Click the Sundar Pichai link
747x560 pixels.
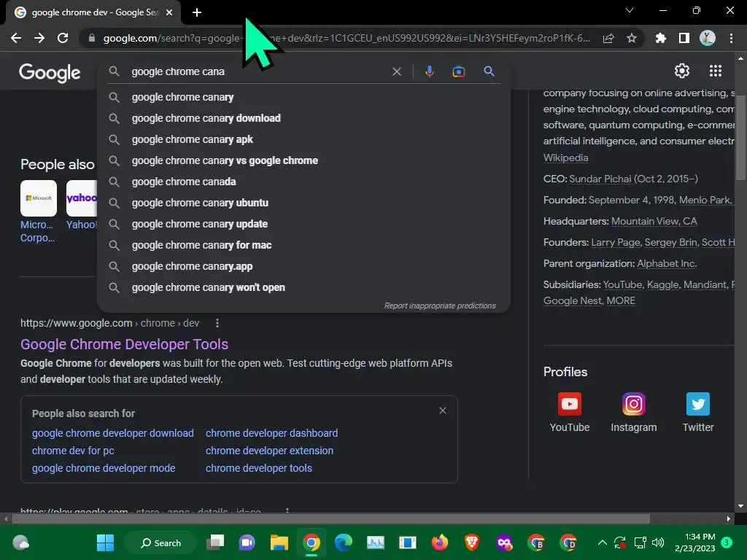(600, 179)
